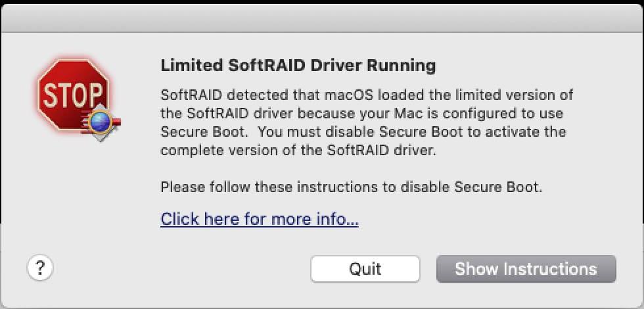Image resolution: width=644 pixels, height=309 pixels.
Task: Click the "Limited SoftRAID Driver Running" heading
Action: [x=298, y=66]
